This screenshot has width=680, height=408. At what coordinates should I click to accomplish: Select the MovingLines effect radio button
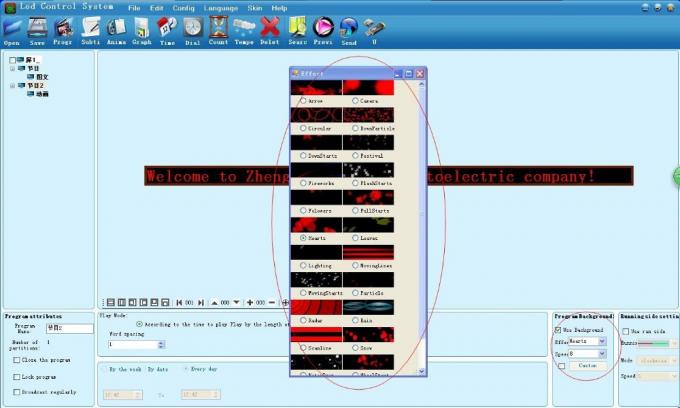tap(355, 265)
